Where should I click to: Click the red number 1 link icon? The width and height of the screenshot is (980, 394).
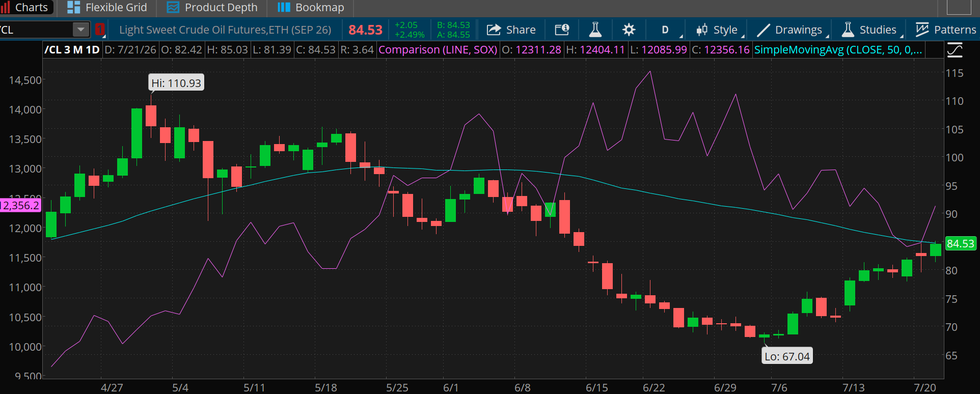click(x=100, y=29)
